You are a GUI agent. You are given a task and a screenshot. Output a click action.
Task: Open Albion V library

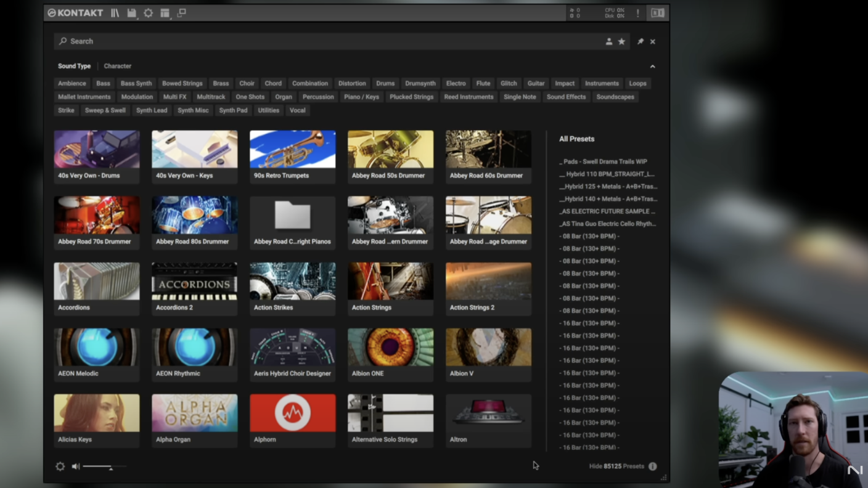click(x=489, y=354)
